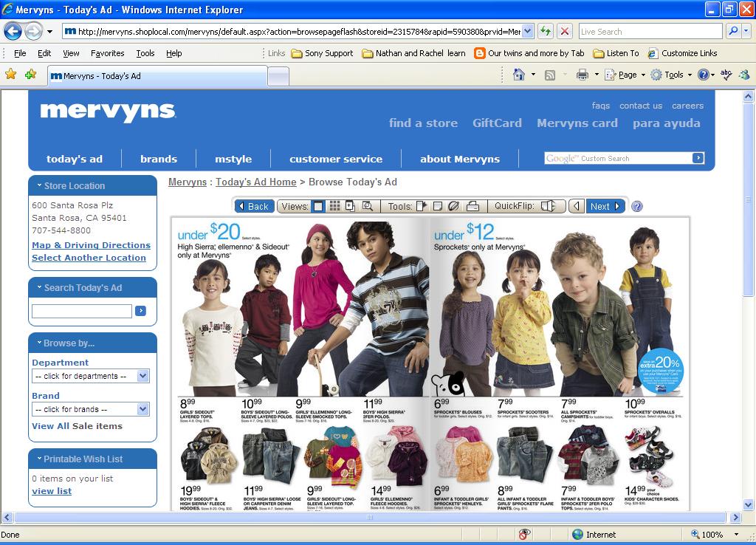756x545 pixels.
Task: Open the 'customer service' navigation item
Action: point(336,160)
